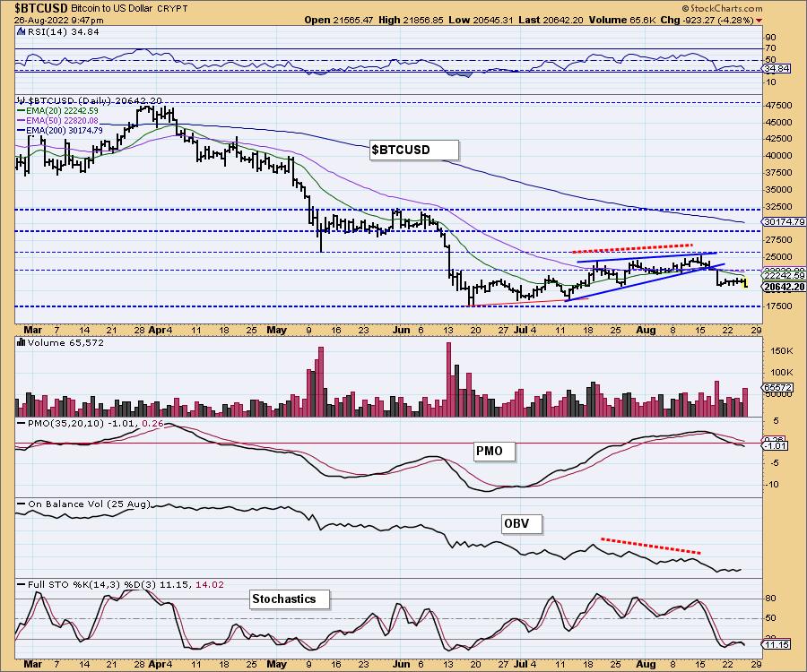This screenshot has height=672, width=807.
Task: Click the red down-triangle change indicator
Action: (x=759, y=21)
